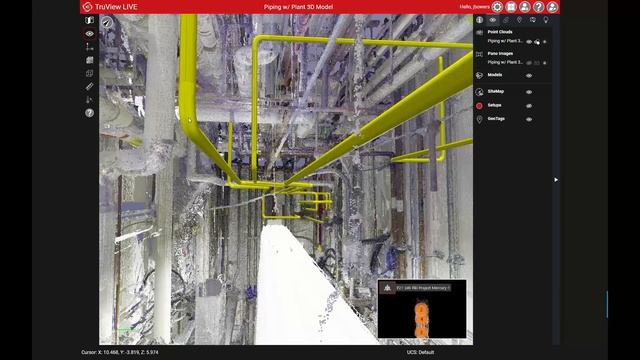Click the Hello user greeting in the header
The width and height of the screenshot is (640, 360).
click(474, 7)
